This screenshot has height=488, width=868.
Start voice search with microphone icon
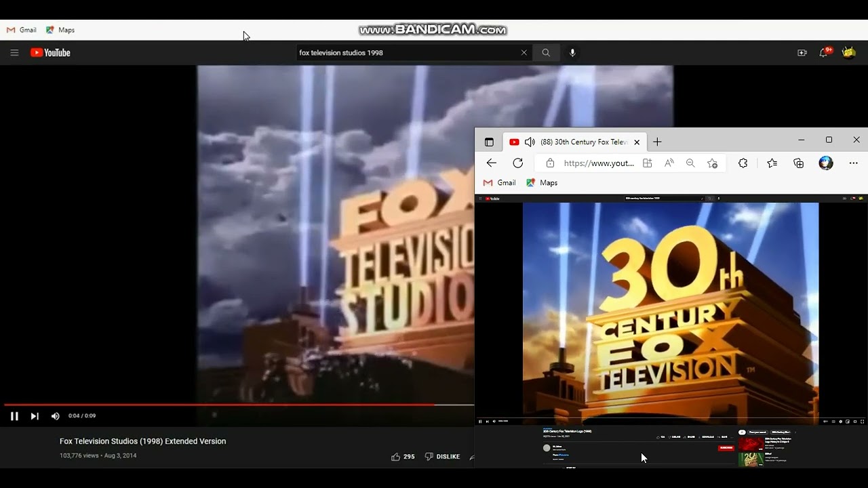(572, 53)
